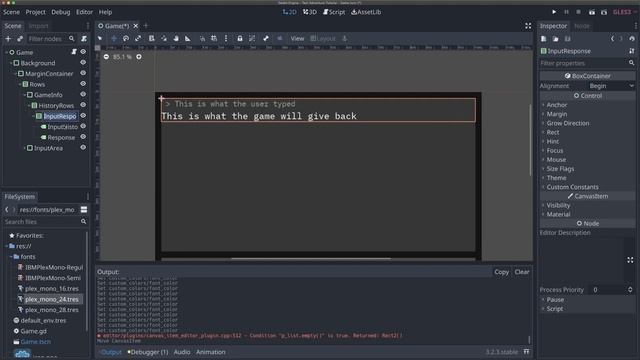The height and width of the screenshot is (360, 640).
Task: Zoom out the canvas with minus icon
Action: click(106, 57)
